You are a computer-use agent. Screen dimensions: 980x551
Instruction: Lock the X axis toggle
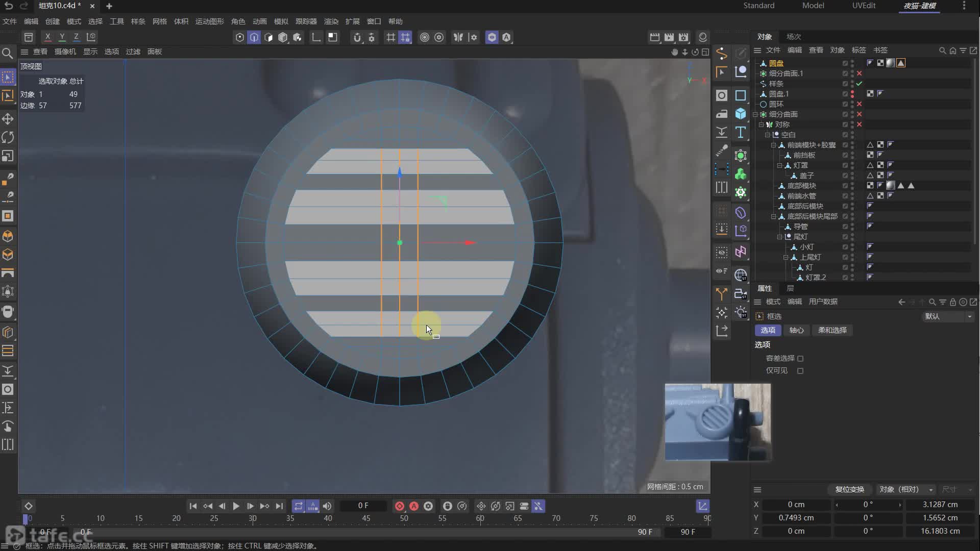pyautogui.click(x=47, y=37)
